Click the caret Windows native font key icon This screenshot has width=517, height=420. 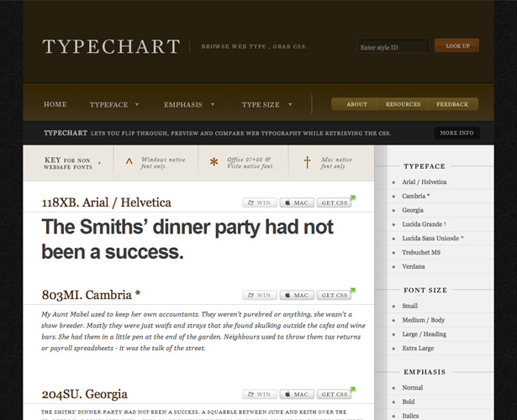pos(129,161)
